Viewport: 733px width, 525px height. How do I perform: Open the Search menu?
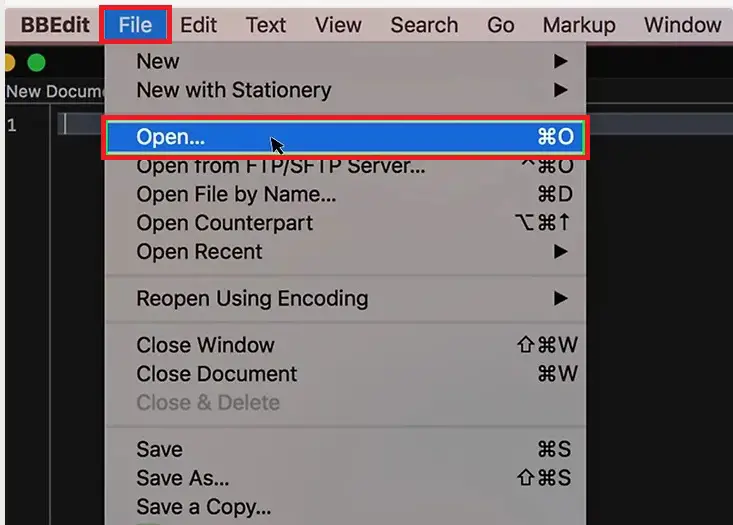(x=424, y=25)
